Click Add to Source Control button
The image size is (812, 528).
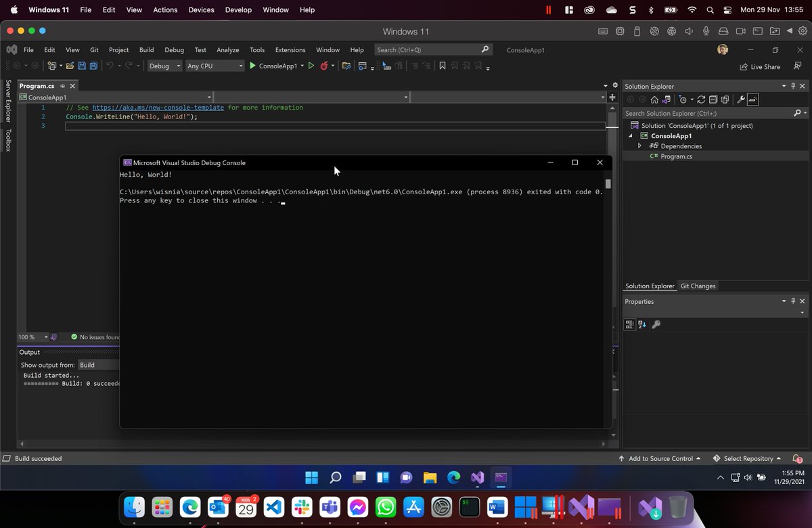[660, 458]
